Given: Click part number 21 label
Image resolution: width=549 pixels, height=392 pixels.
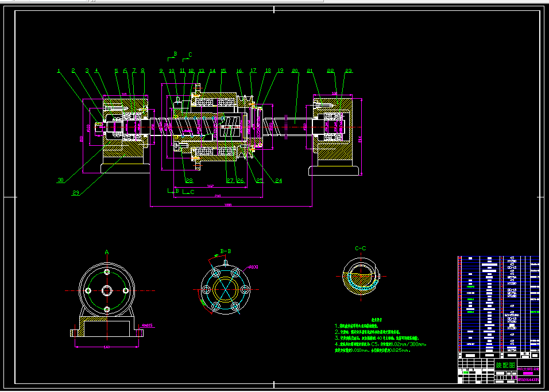Looking at the screenshot, I should tap(310, 71).
